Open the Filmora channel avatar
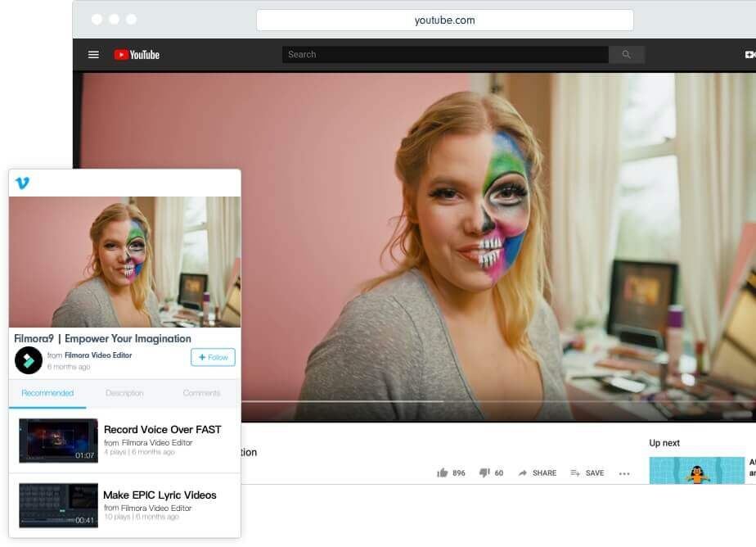This screenshot has height=547, width=756. coord(29,360)
